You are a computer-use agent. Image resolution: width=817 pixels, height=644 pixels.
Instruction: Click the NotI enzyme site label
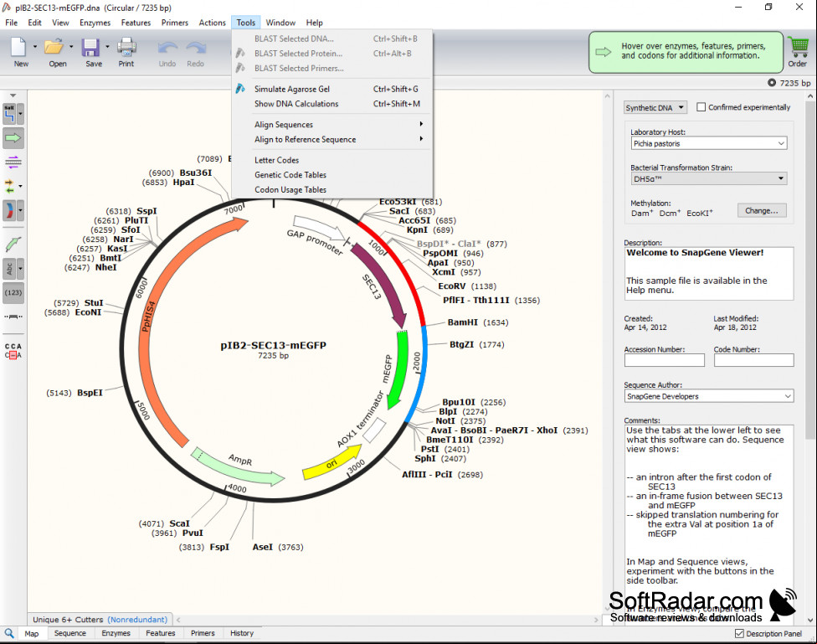[x=445, y=420]
